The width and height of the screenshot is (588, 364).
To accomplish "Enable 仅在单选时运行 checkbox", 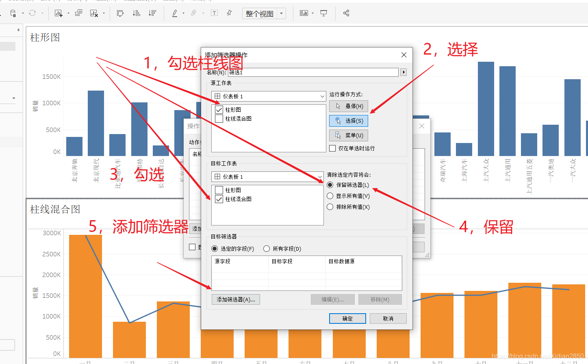I will (x=332, y=148).
